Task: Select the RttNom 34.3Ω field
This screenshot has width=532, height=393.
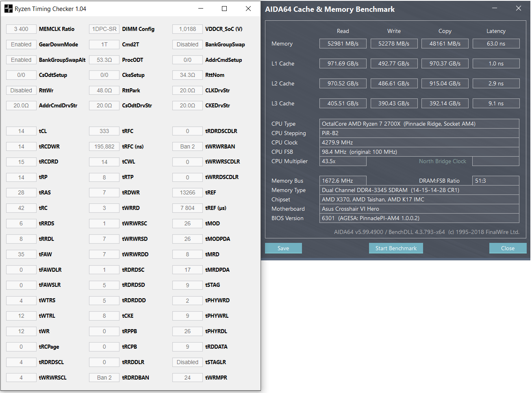Action: click(187, 75)
